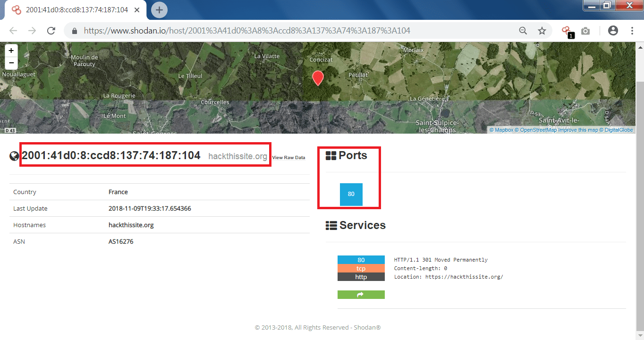
Task: Click the Content-length: 0 line
Action: tap(421, 268)
